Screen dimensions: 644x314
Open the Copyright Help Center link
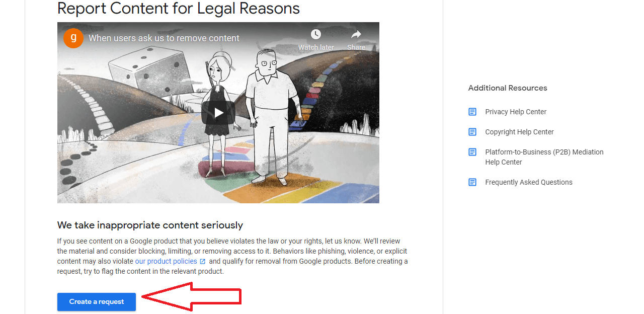[x=519, y=132]
